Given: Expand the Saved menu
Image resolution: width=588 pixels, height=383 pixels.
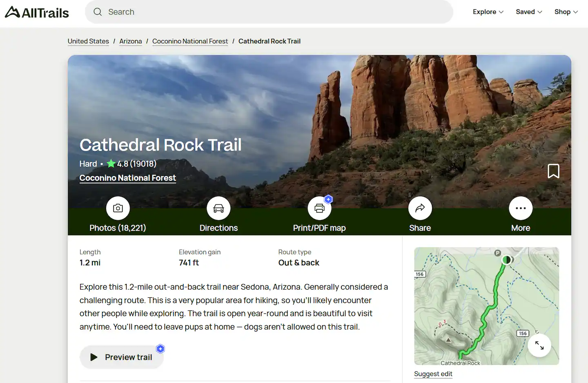Looking at the screenshot, I should [529, 12].
